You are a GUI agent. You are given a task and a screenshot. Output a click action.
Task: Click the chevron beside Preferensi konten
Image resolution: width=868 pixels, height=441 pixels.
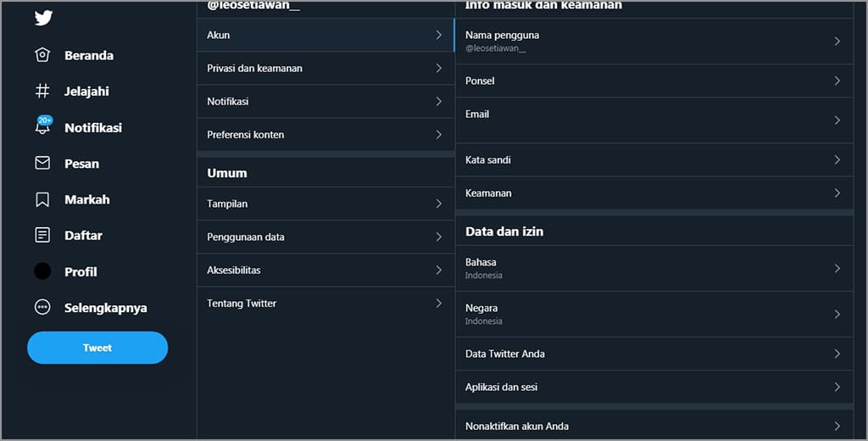click(x=438, y=135)
